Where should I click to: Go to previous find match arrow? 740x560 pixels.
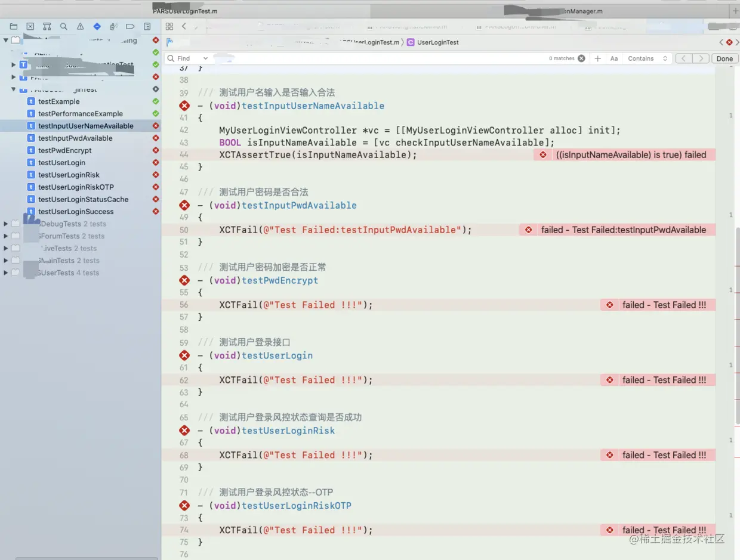tap(684, 58)
